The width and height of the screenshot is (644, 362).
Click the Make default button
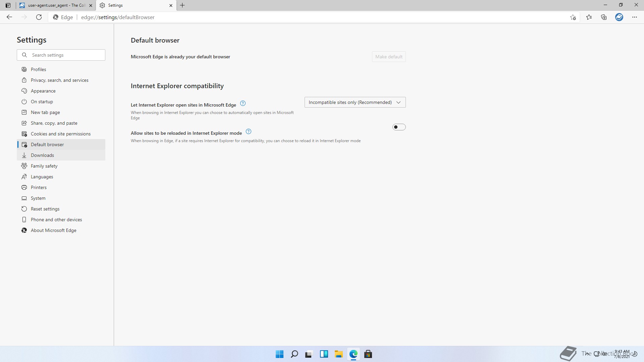388,57
